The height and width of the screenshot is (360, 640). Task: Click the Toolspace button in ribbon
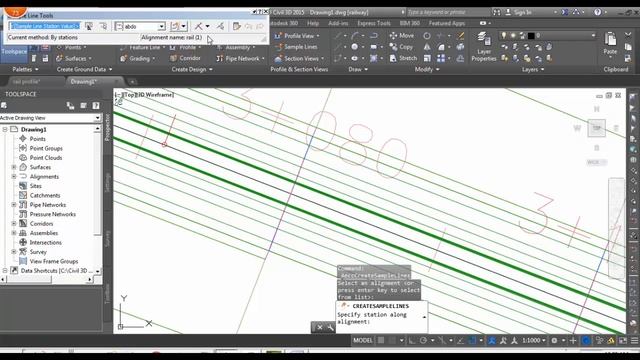pos(14,52)
